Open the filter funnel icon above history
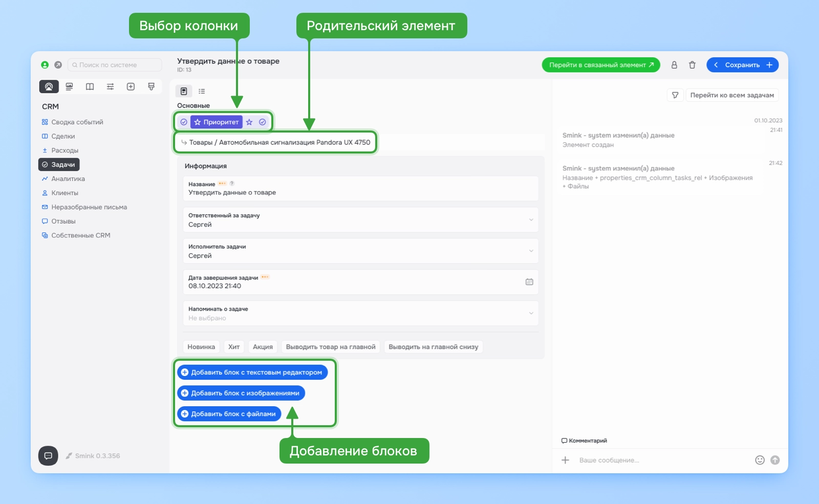 coord(675,95)
